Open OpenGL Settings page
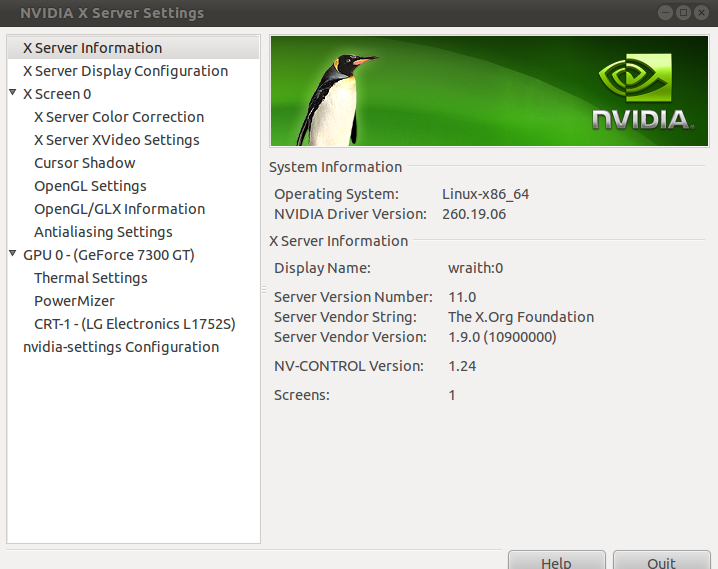 90,186
